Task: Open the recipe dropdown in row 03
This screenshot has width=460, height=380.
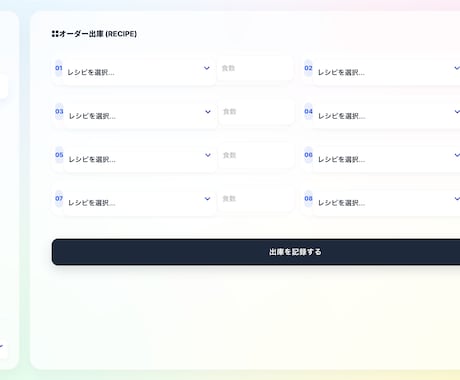Action: pyautogui.click(x=140, y=116)
